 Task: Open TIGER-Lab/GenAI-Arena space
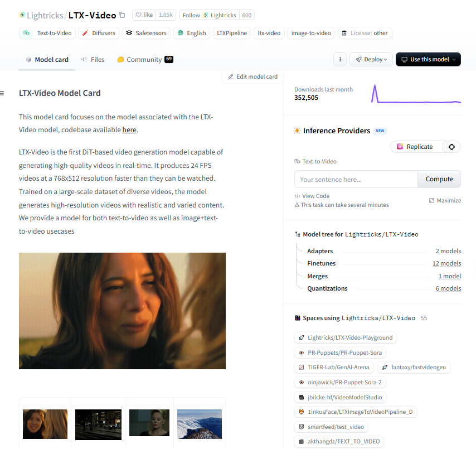click(x=334, y=367)
